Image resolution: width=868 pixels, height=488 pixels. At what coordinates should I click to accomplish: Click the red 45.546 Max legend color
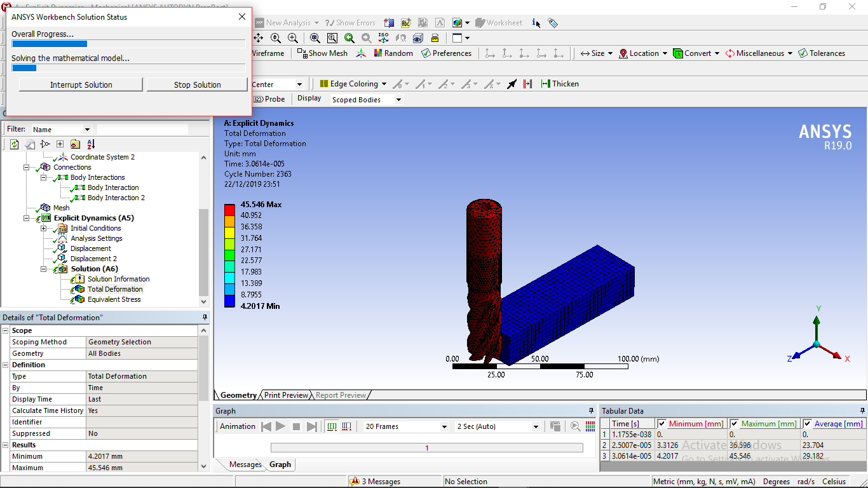coord(229,210)
